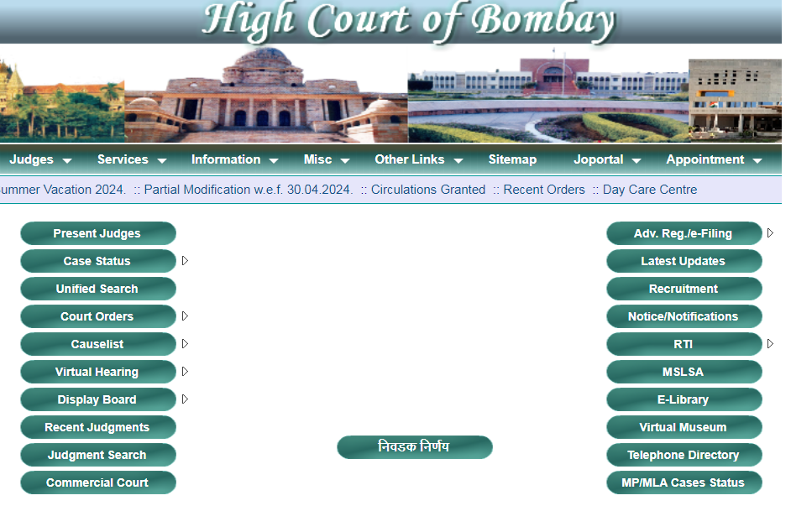The height and width of the screenshot is (532, 791).
Task: Open Judgment Search
Action: tap(98, 456)
